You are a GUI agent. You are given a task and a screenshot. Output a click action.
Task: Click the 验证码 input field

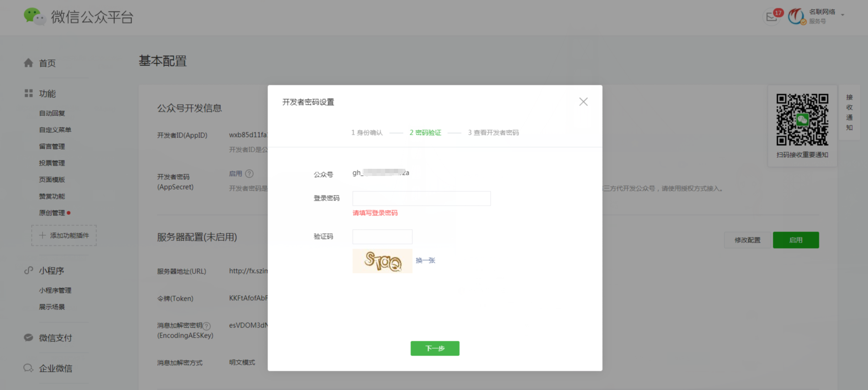pos(382,237)
